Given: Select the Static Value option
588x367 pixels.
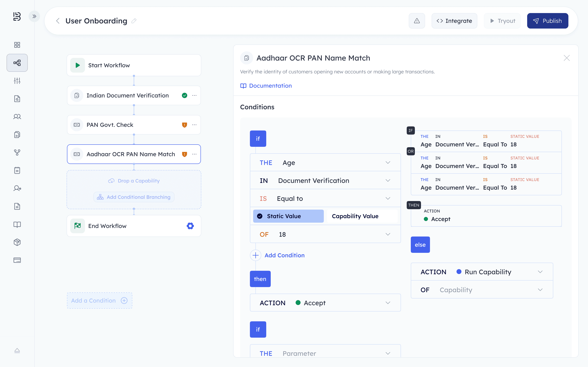Looking at the screenshot, I should click(288, 216).
